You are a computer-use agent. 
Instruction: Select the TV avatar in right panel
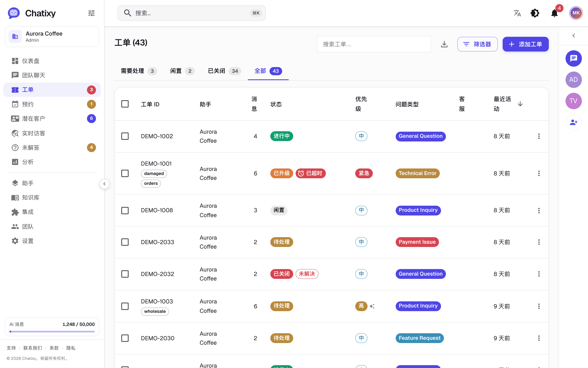pyautogui.click(x=574, y=101)
